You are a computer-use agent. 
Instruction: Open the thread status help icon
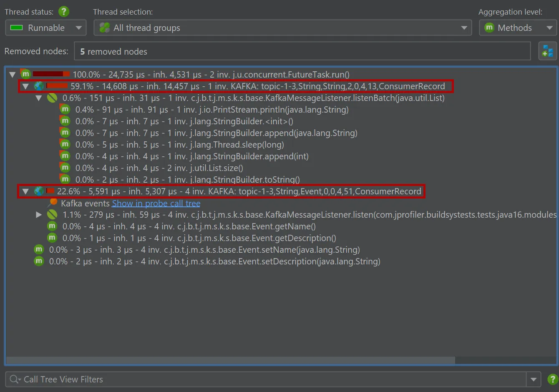click(64, 11)
